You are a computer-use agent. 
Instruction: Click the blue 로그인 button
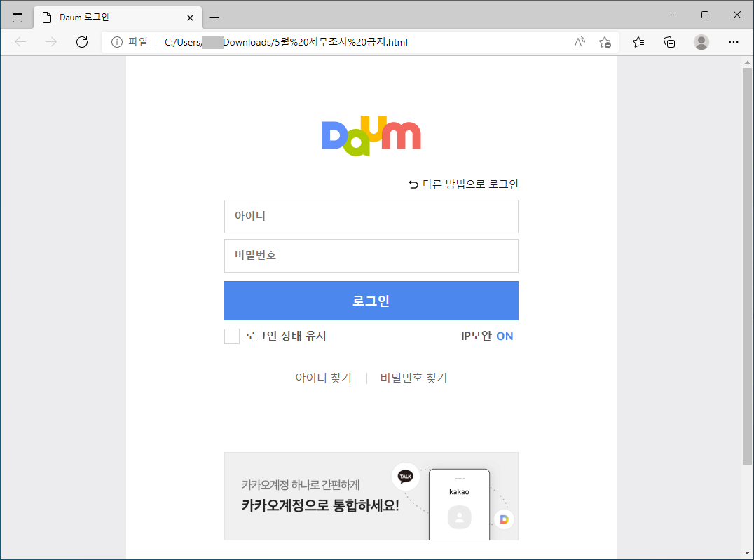(371, 301)
